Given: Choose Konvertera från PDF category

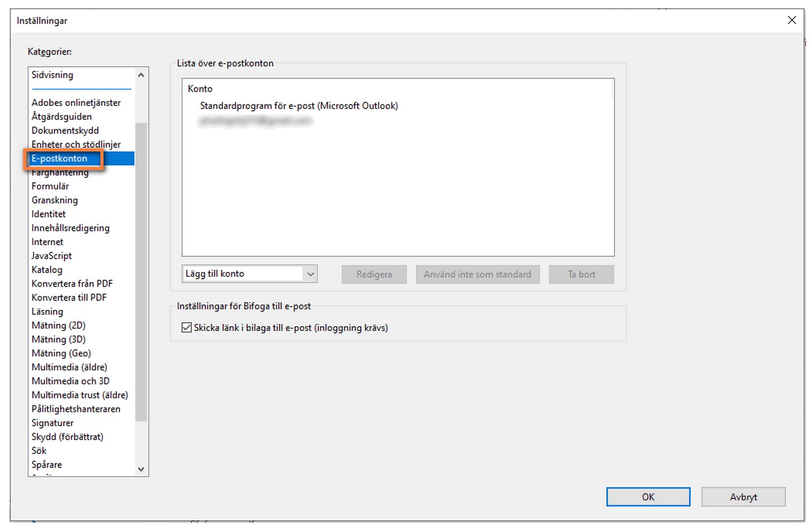Looking at the screenshot, I should [x=72, y=284].
